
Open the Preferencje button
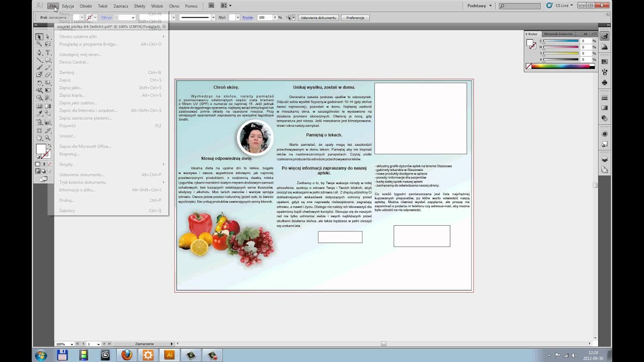pyautogui.click(x=355, y=18)
